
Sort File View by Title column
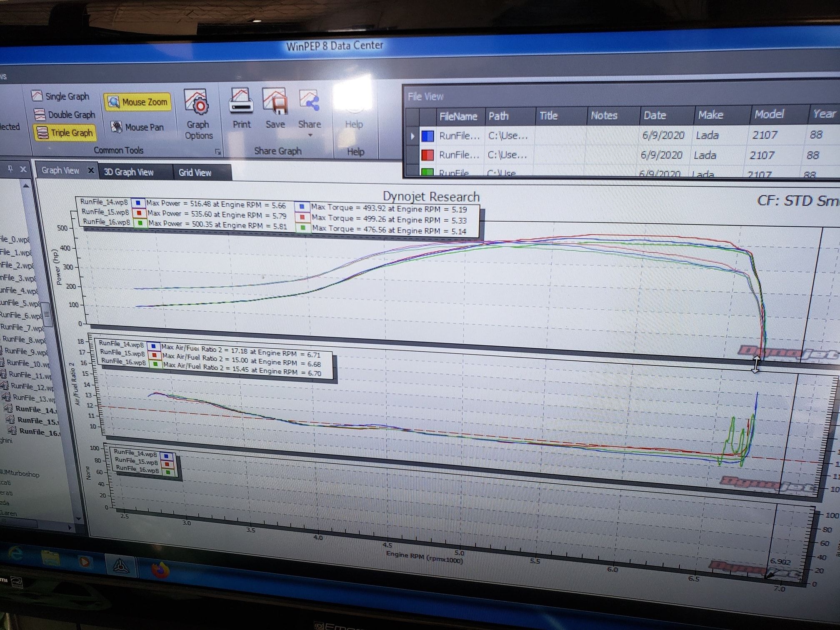(x=561, y=115)
